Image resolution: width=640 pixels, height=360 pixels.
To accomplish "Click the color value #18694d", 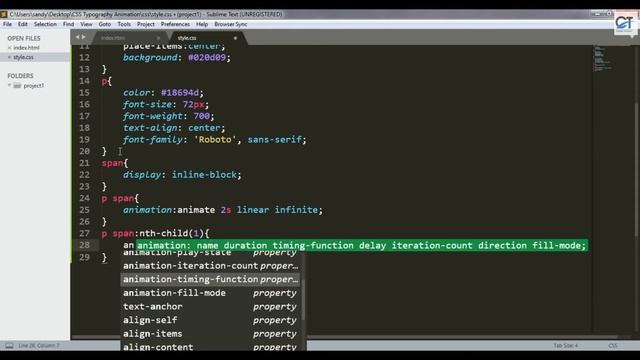I will coord(180,93).
